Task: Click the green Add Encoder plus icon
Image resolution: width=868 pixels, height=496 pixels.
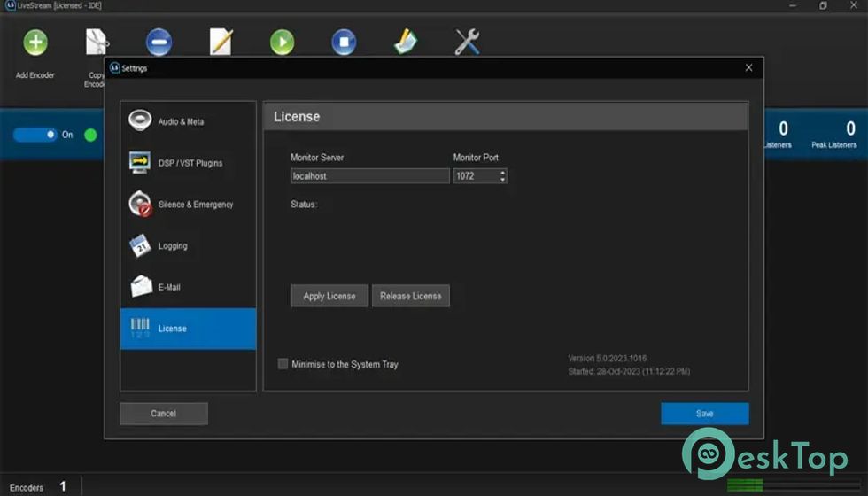Action: pyautogui.click(x=35, y=43)
